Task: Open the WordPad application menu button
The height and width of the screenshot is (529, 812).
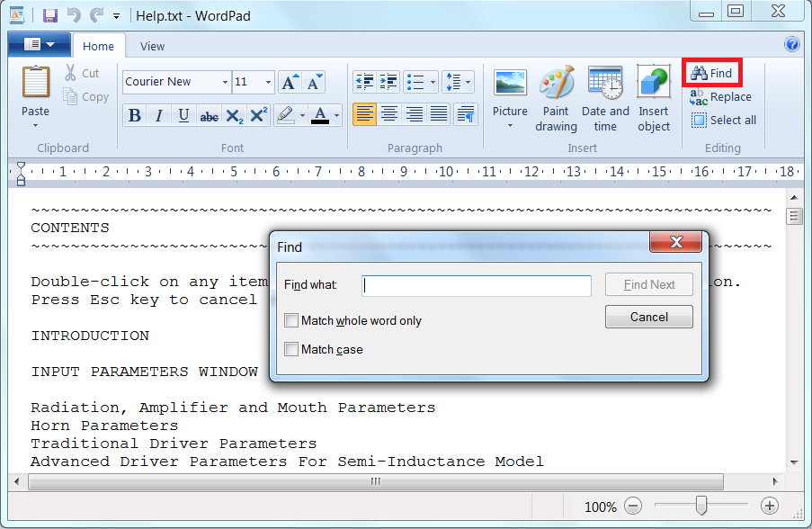Action: tap(40, 45)
